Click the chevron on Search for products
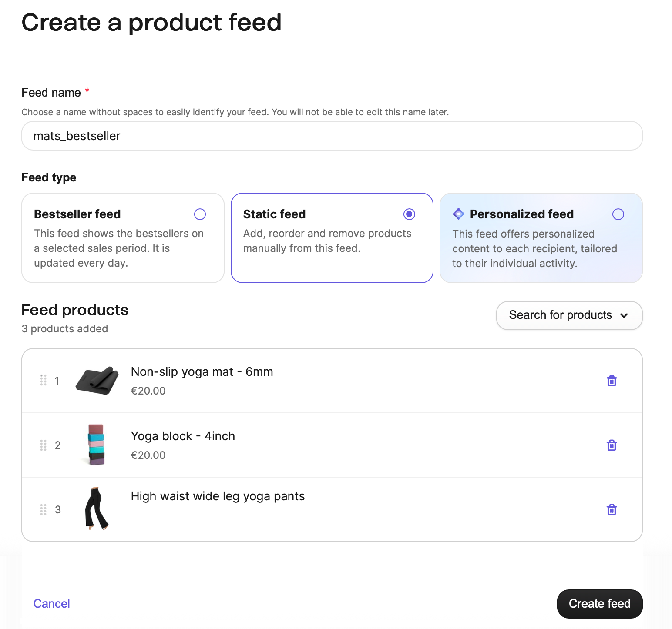This screenshot has height=629, width=672. (625, 315)
